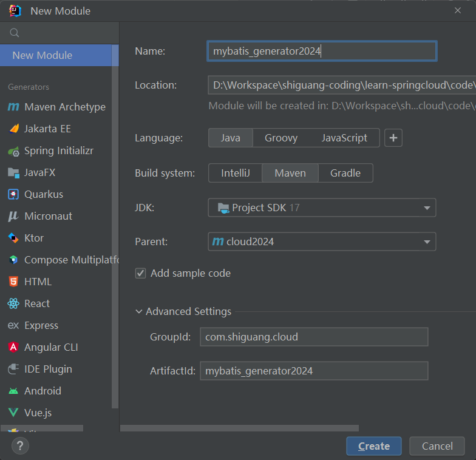Select the React generator entry
This screenshot has width=476, height=460.
click(56, 303)
